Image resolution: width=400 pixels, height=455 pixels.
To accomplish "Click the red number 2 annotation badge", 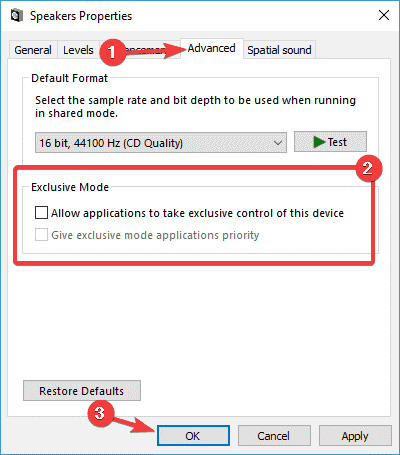I will (368, 168).
